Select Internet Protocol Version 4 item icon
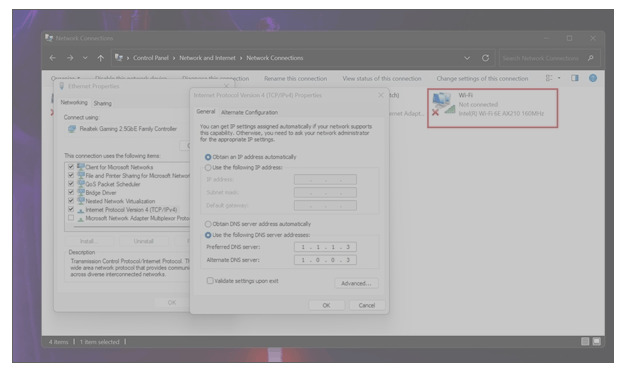The width and height of the screenshot is (623, 369). [81, 210]
